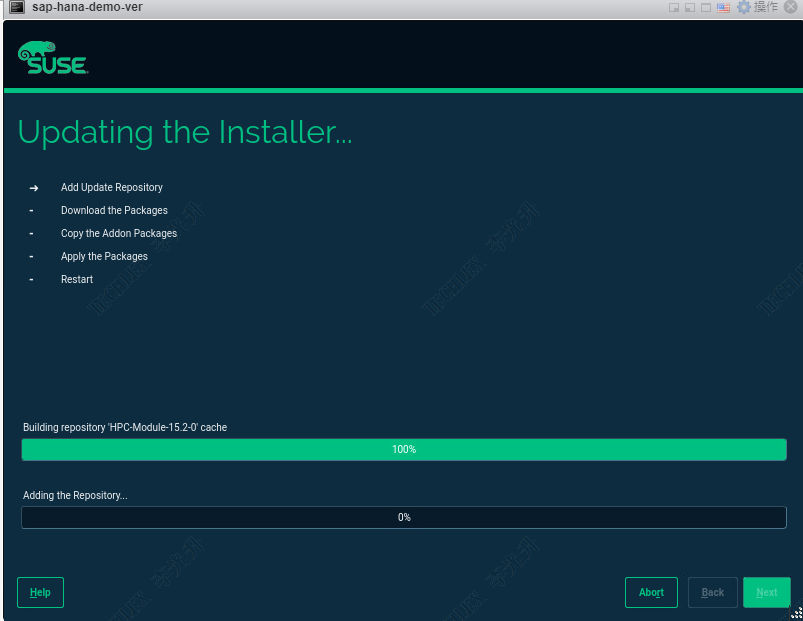Dock console view to bottom-left corner icon
Viewport: 803px width, 621px height.
(x=690, y=8)
